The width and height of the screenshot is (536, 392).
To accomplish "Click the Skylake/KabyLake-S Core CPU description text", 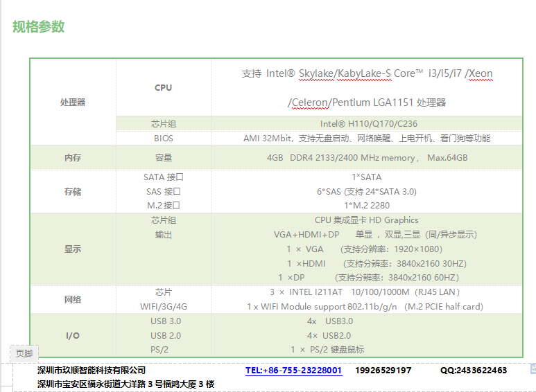I will (x=367, y=73).
